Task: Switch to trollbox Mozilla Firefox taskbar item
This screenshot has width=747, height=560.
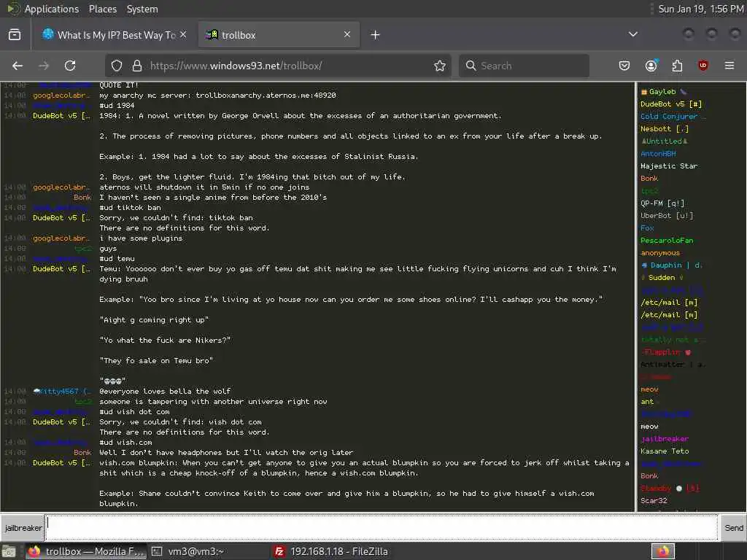Action: click(85, 551)
